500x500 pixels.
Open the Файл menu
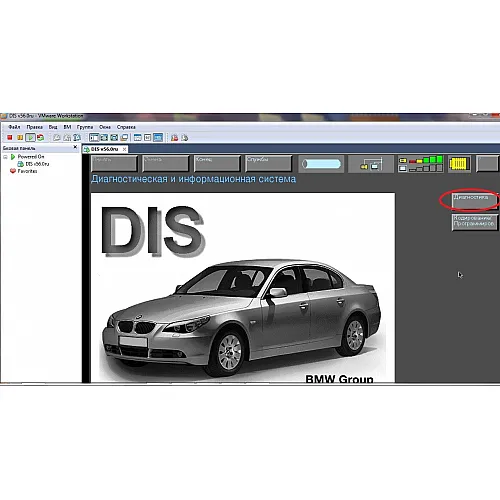click(x=14, y=127)
